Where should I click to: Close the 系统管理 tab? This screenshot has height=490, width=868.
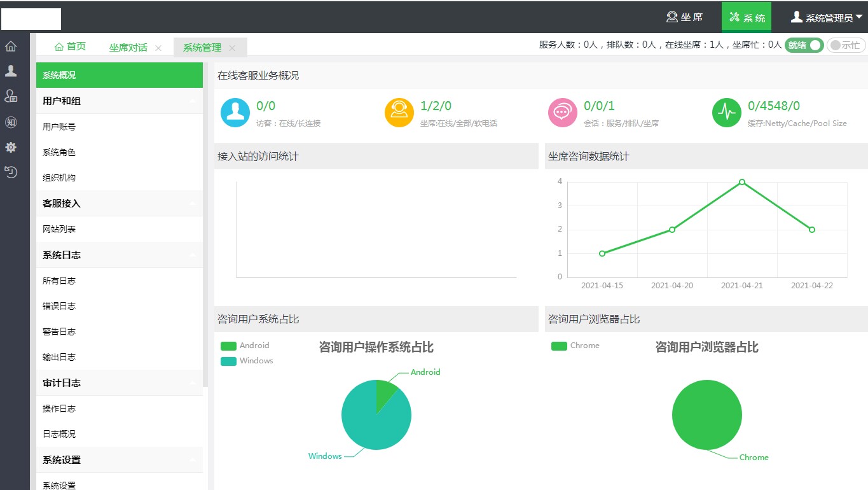click(232, 48)
